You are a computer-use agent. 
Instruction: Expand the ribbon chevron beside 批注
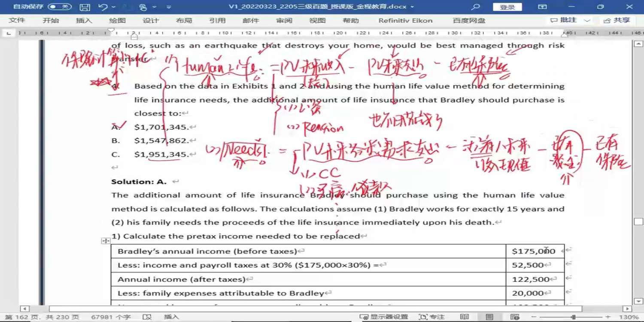click(587, 21)
